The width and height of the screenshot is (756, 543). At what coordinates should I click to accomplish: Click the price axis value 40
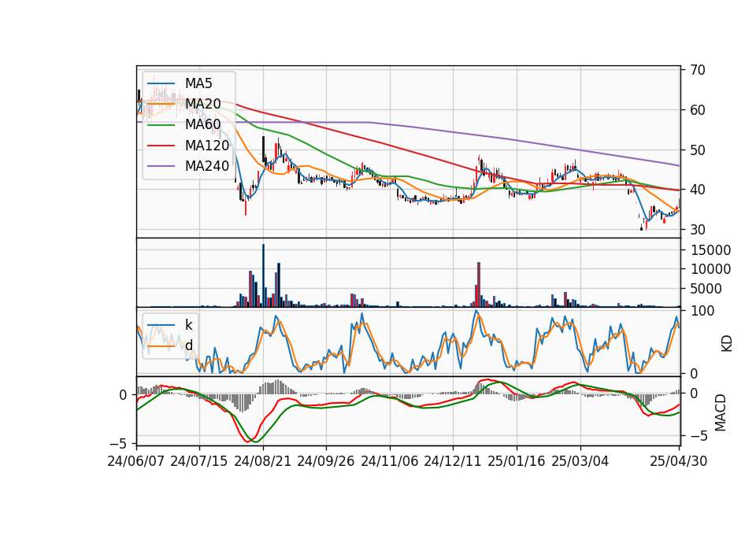tap(698, 190)
